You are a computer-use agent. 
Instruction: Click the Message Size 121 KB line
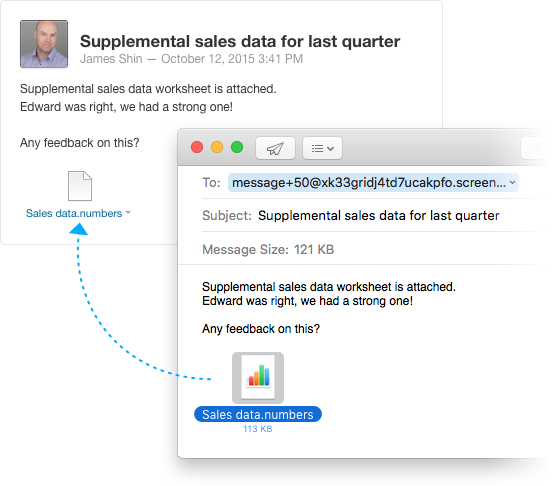tap(268, 249)
